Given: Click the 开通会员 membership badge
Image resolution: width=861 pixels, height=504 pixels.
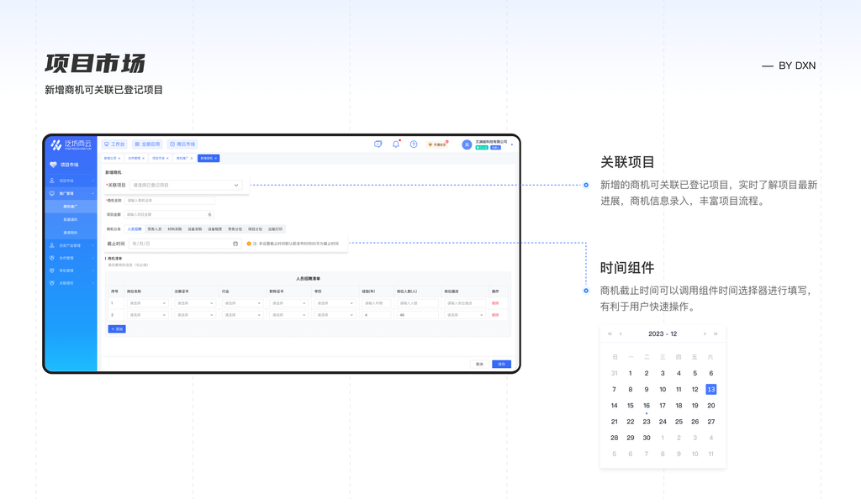Looking at the screenshot, I should (437, 144).
